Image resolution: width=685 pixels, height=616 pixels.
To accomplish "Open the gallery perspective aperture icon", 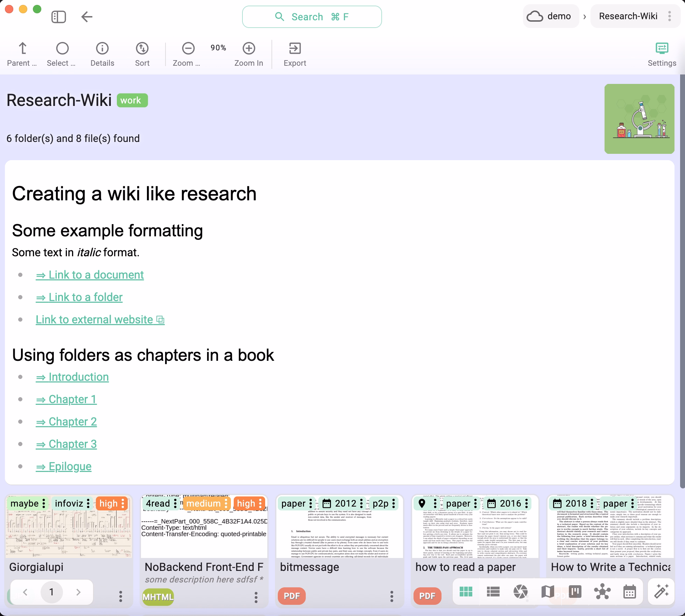I will [520, 592].
